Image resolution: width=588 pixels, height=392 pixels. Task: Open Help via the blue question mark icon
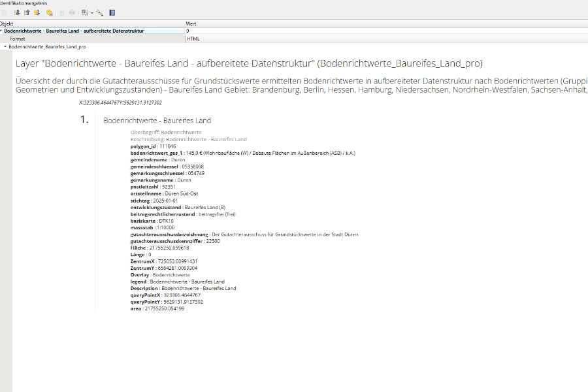112,12
